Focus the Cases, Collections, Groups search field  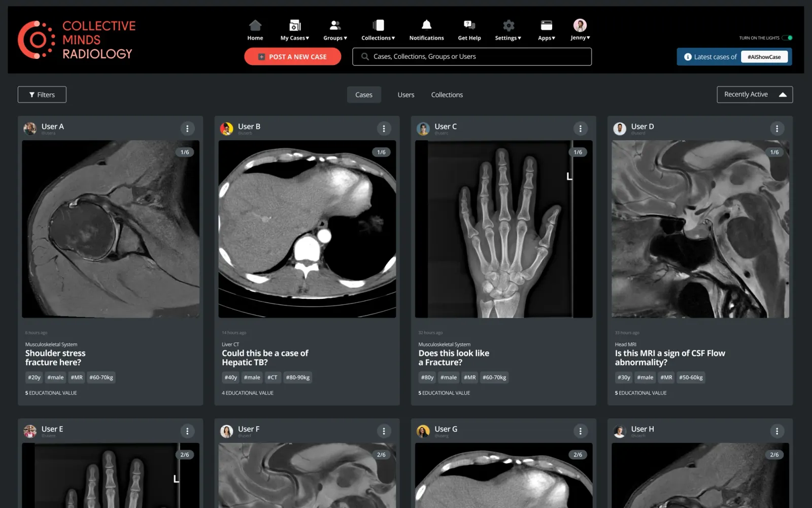click(x=472, y=56)
